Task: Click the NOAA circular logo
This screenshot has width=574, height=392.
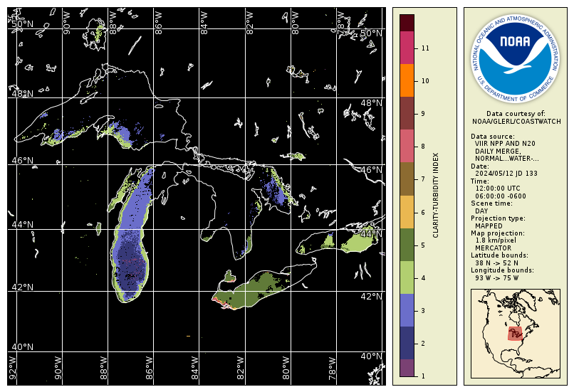Action: 515,58
